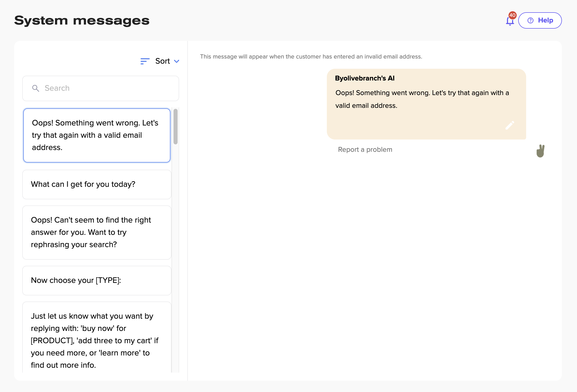
Task: Select the valid email address message card
Action: 97,135
